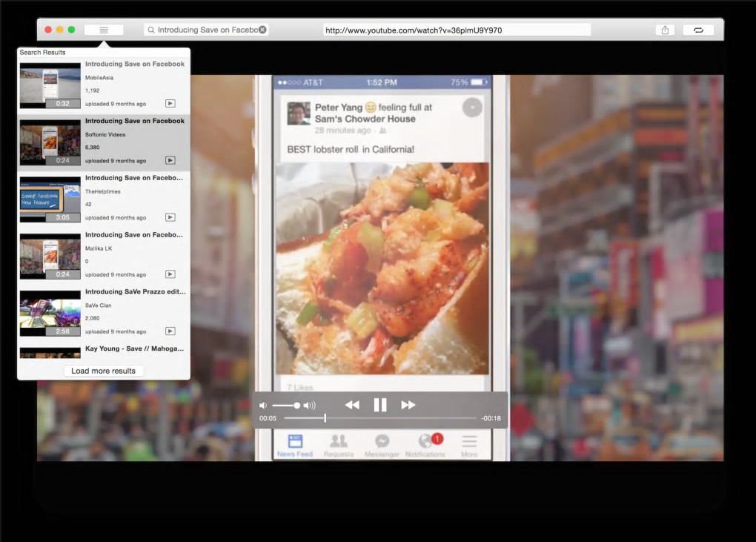Open SaVe Prazzo thumbnail 2:58
Screen dimensions: 756x542
(x=50, y=313)
